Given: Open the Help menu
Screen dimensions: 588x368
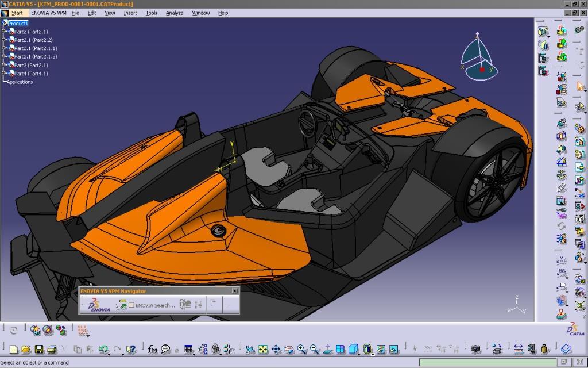Looking at the screenshot, I should click(x=223, y=13).
